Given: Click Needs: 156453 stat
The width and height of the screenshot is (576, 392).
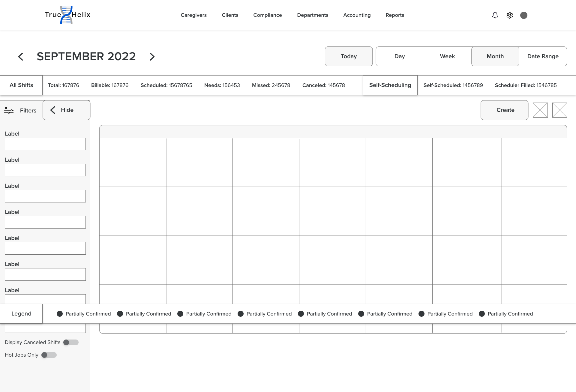Looking at the screenshot, I should (x=222, y=85).
